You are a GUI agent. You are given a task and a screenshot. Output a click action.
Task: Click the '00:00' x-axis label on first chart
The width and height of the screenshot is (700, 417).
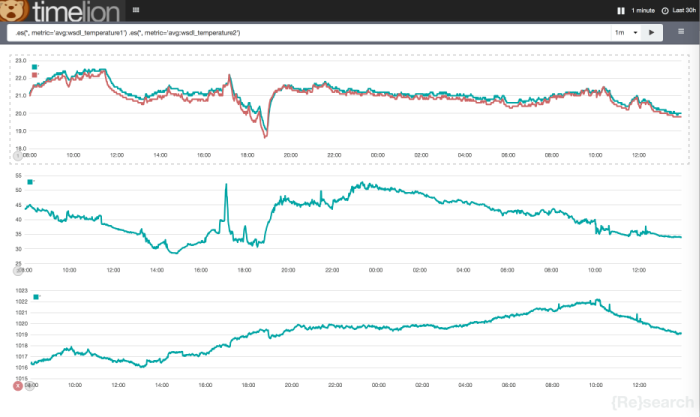[378, 155]
